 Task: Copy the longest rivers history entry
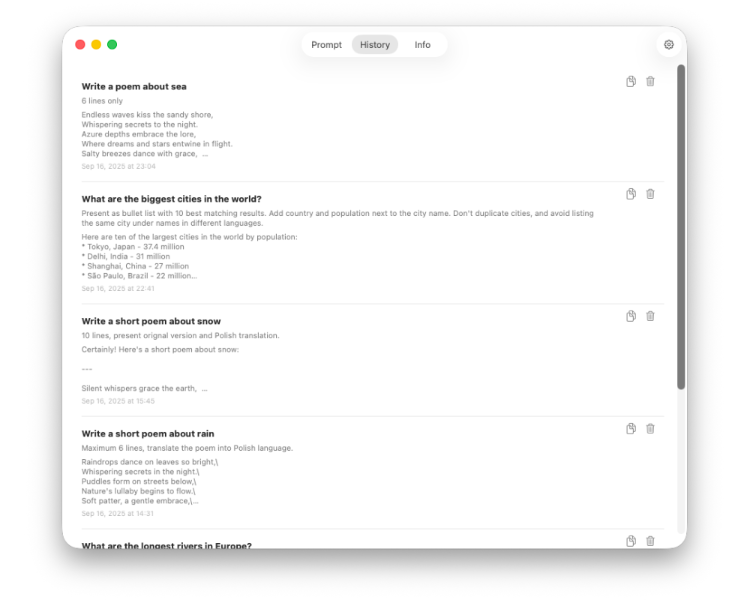(631, 541)
